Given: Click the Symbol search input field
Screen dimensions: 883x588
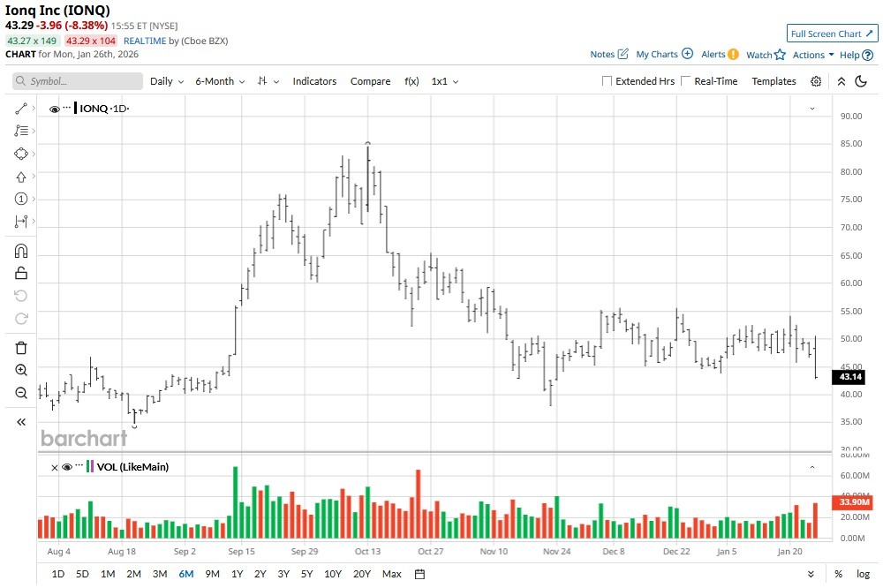Looking at the screenshot, I should (78, 81).
